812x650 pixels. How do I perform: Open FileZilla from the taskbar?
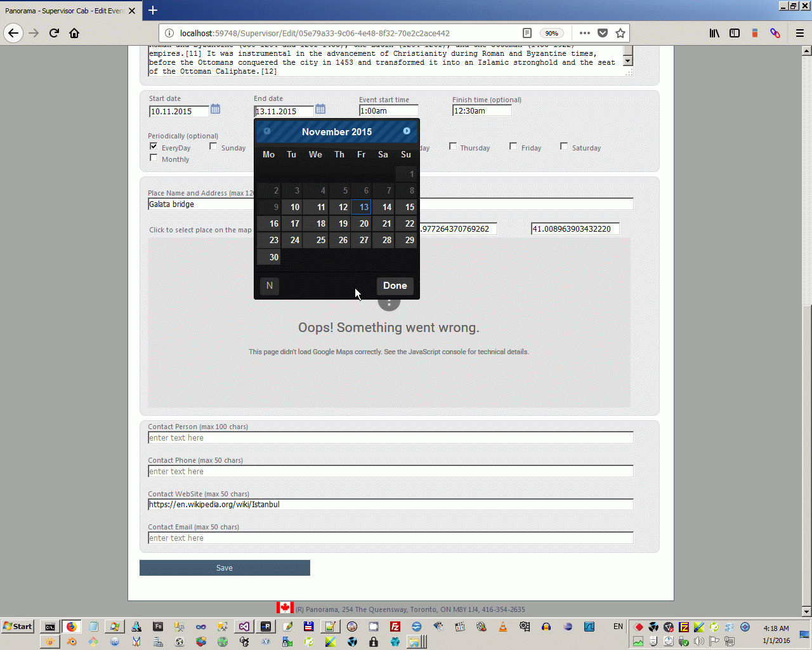click(x=395, y=627)
